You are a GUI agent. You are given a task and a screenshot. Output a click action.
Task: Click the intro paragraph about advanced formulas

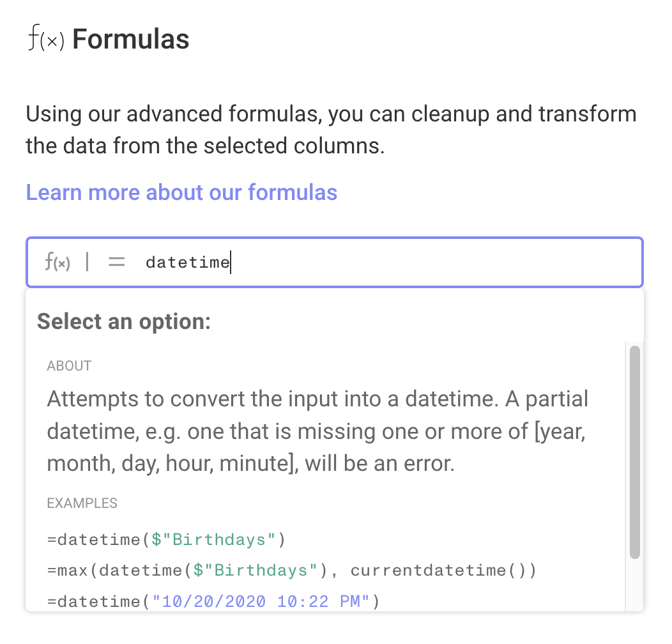[x=331, y=130]
